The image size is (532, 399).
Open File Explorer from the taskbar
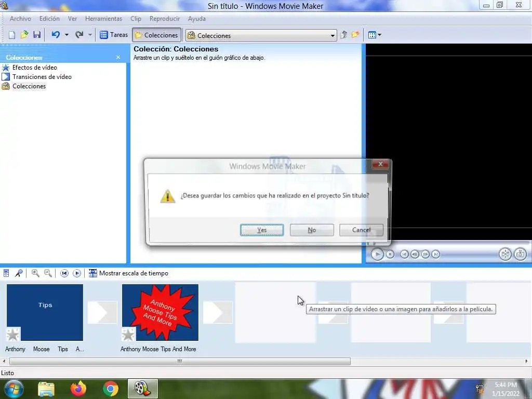(46, 389)
